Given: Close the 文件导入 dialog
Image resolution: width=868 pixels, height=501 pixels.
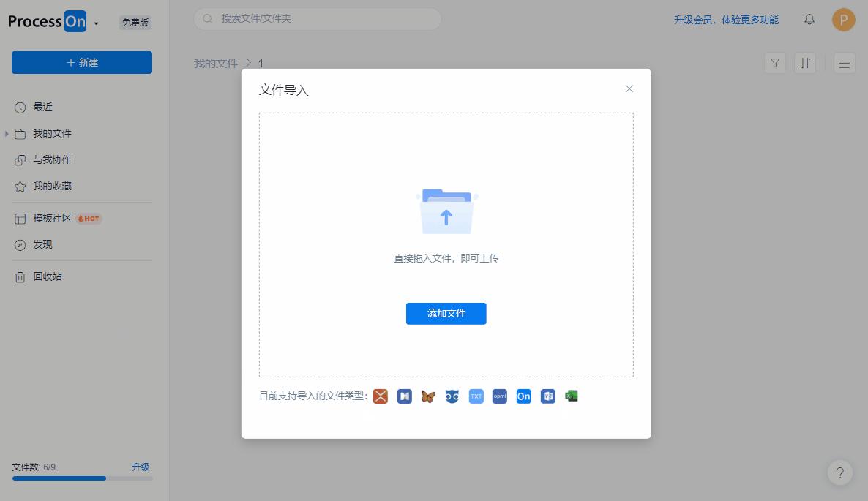Looking at the screenshot, I should pos(629,89).
